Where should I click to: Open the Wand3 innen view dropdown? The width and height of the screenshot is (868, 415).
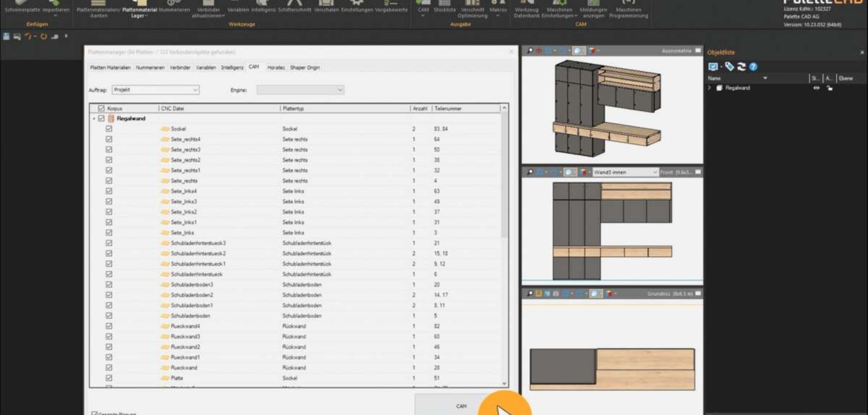625,172
